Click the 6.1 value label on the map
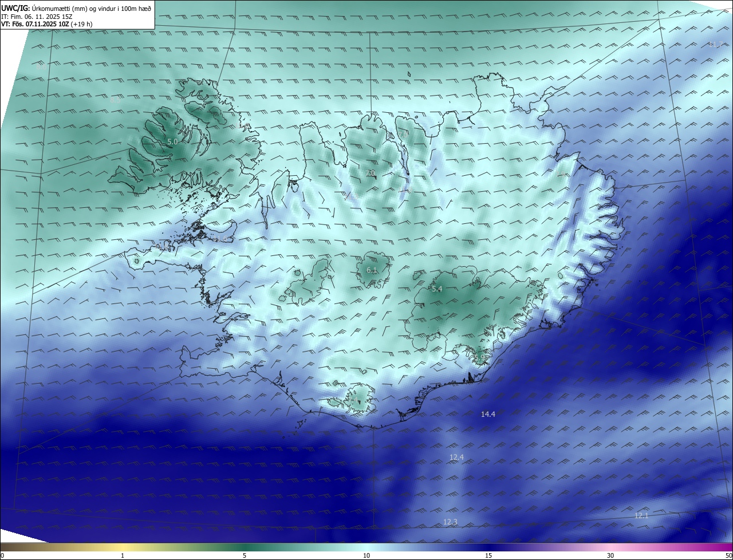 tap(372, 270)
